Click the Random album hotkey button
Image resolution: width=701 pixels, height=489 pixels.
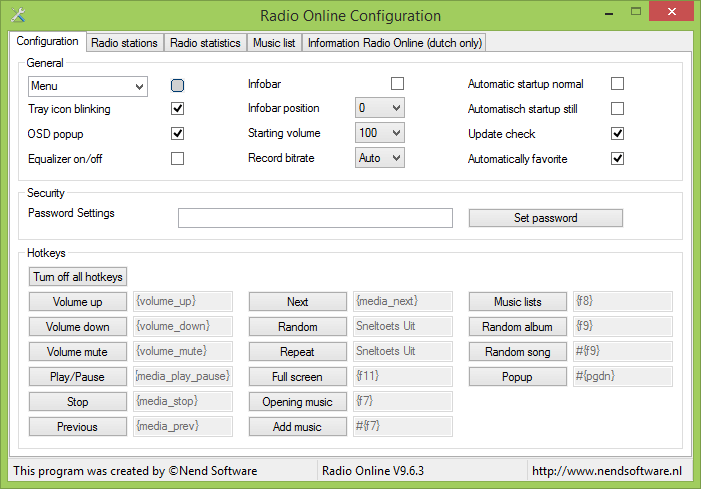click(x=518, y=327)
